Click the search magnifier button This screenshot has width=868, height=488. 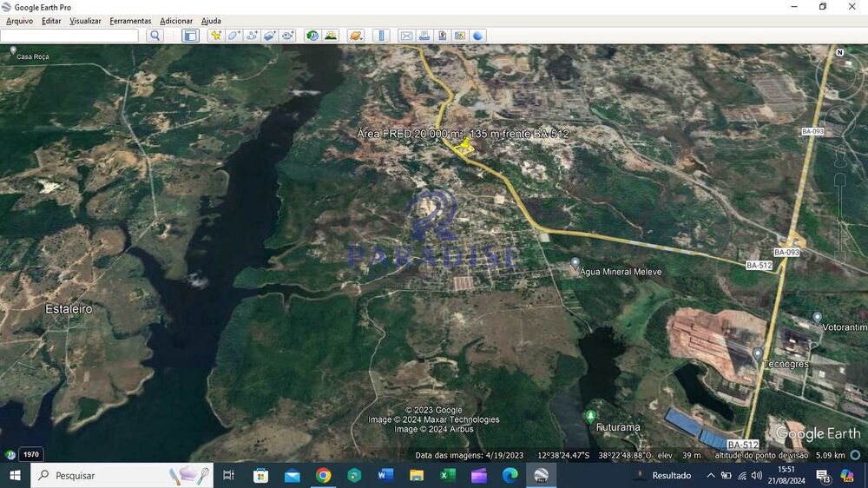pos(155,36)
